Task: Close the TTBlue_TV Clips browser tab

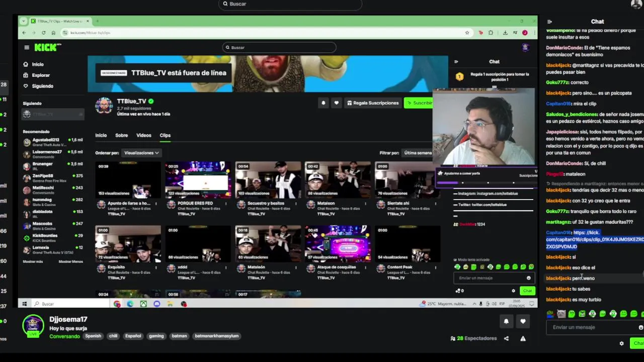Action: pyautogui.click(x=88, y=21)
